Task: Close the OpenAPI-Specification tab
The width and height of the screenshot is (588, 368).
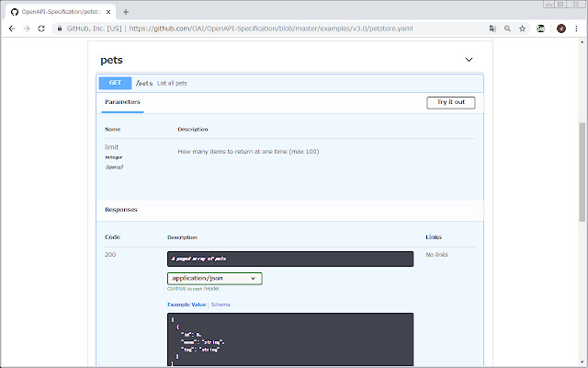Action: [108, 11]
